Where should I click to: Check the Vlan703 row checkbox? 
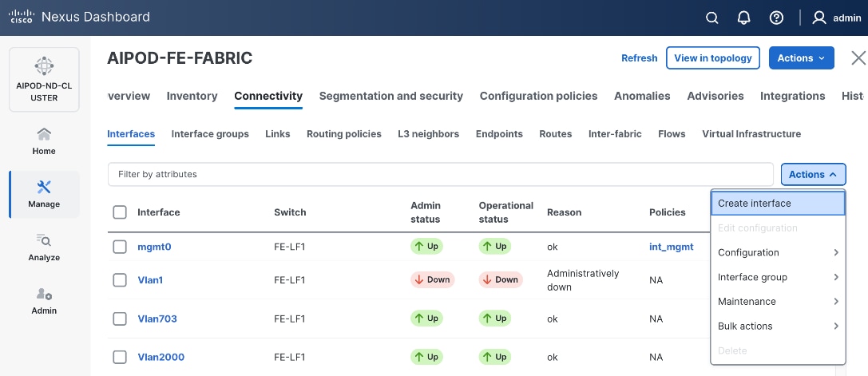120,319
